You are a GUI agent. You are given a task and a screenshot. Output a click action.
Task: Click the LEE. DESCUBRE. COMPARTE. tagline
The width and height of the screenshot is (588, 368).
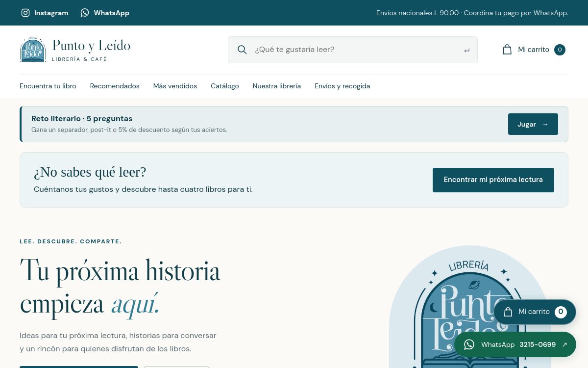click(x=71, y=241)
